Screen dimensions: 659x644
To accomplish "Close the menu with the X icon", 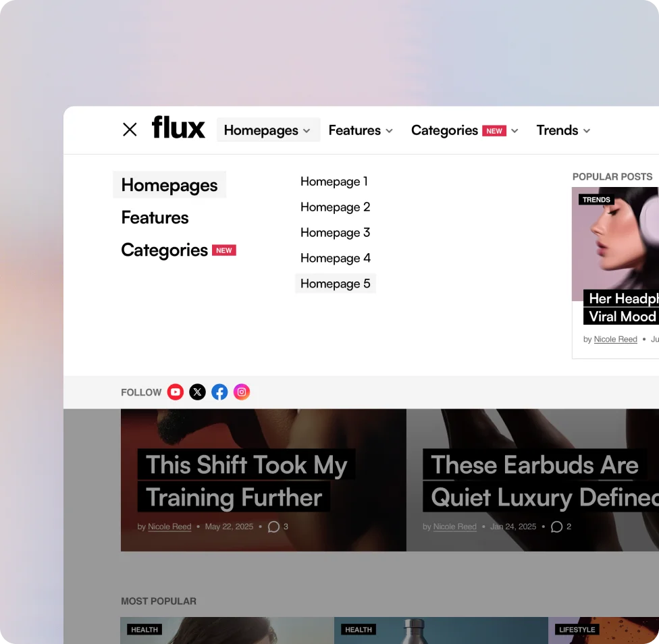I will [x=130, y=130].
